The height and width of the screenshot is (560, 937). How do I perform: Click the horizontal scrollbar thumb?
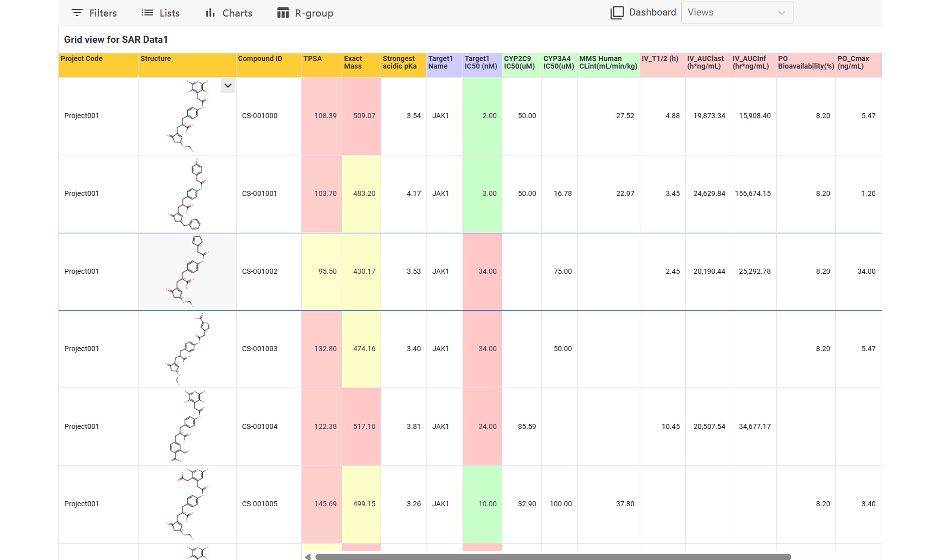(553, 557)
